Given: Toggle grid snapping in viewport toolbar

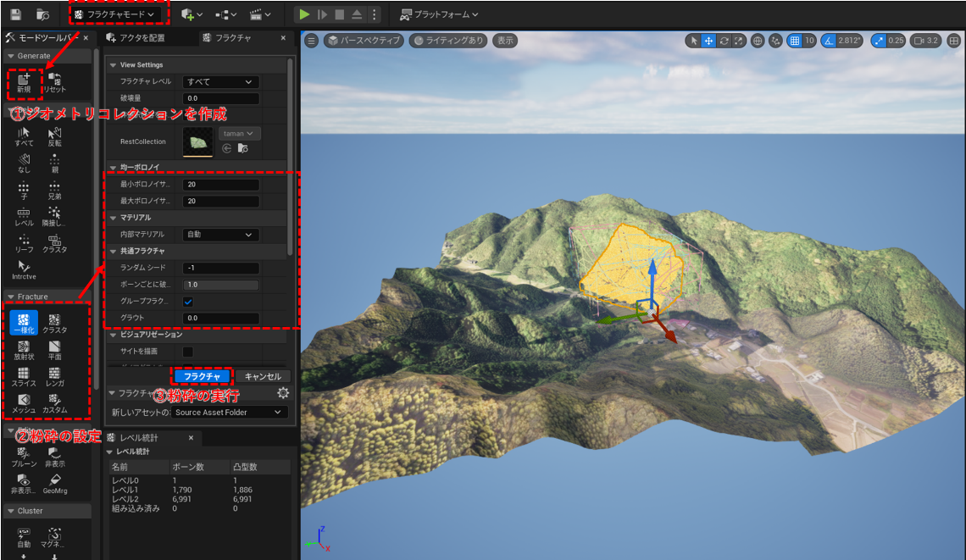Looking at the screenshot, I should coord(794,41).
